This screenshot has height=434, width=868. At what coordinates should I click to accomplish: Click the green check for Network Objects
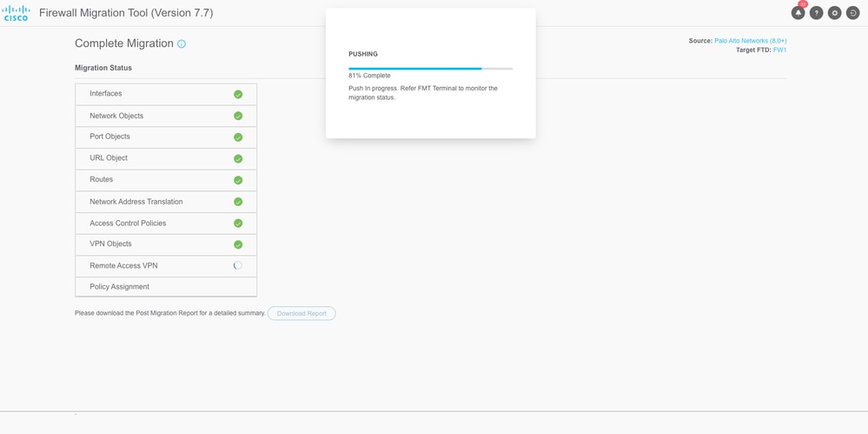click(x=238, y=116)
